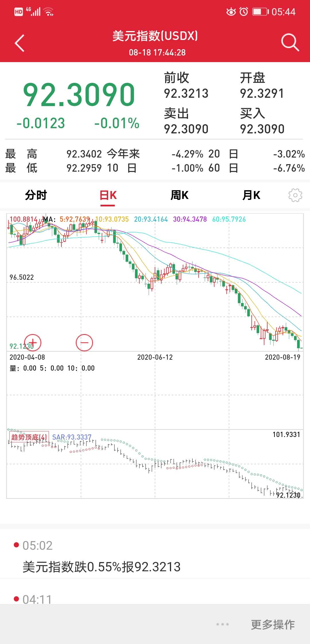
Task: Tap 101.9331 label in SAR panel
Action: (286, 434)
